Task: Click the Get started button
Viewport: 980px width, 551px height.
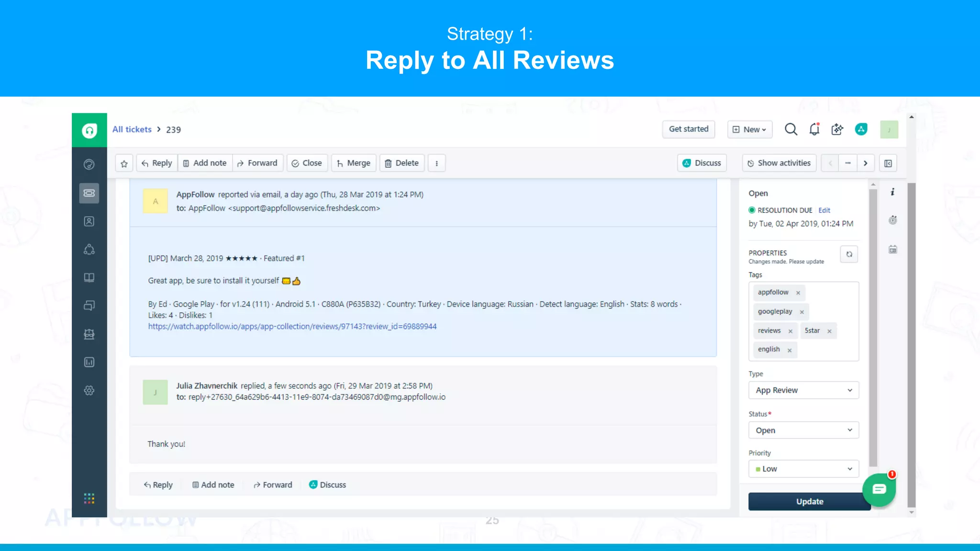Action: pos(689,129)
